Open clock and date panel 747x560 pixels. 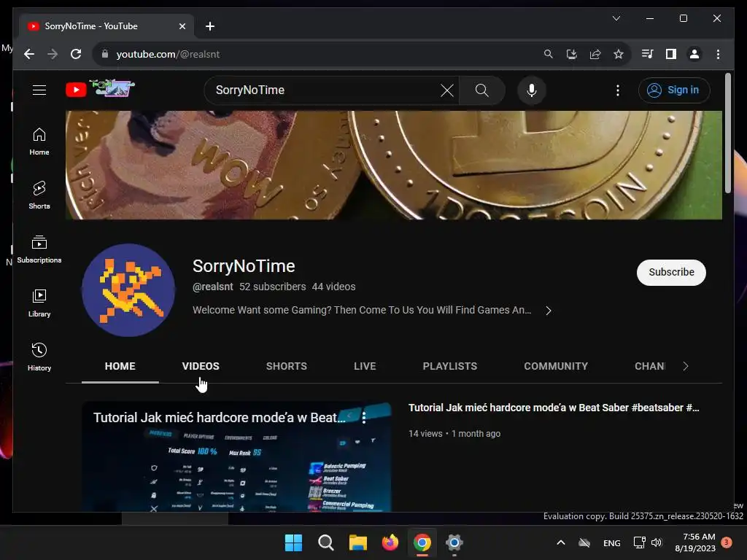click(x=695, y=542)
